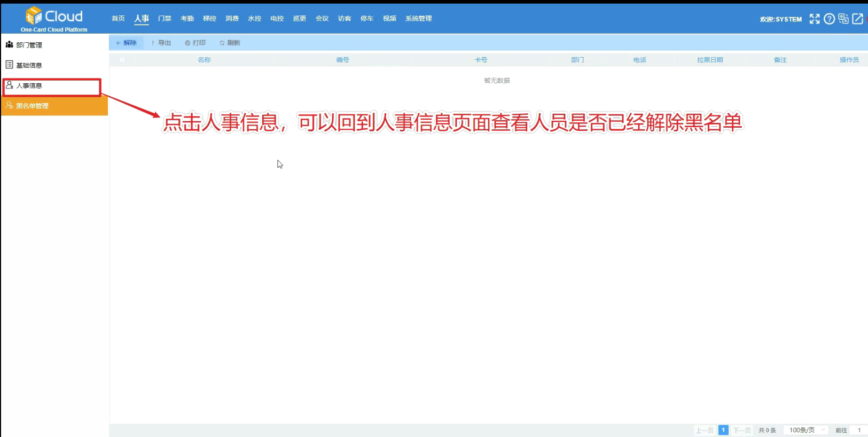Viewport: 868px width, 437px height.
Task: Open the help question-mark icon
Action: click(x=829, y=19)
